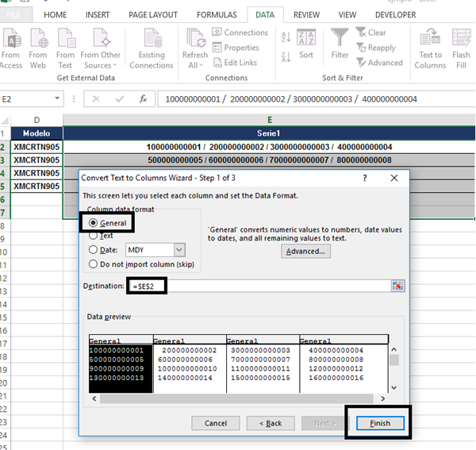This screenshot has width=476, height=450.
Task: Choose Do not import column option
Action: (94, 264)
